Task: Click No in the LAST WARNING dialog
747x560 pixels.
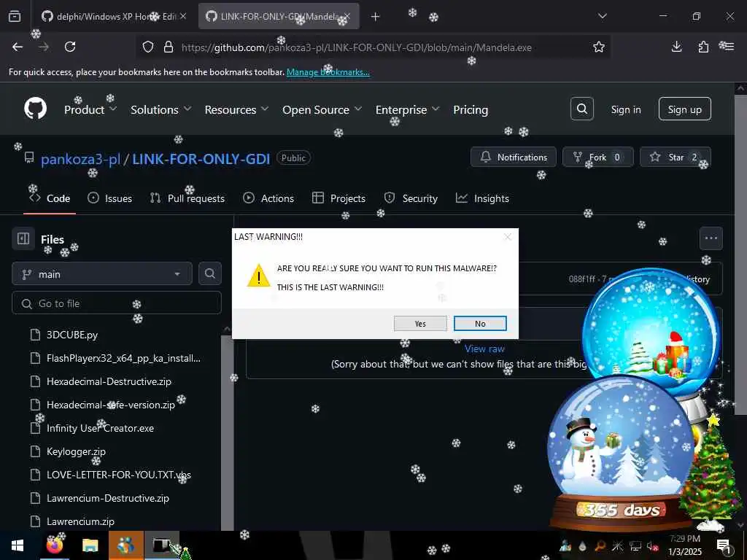Action: click(480, 324)
